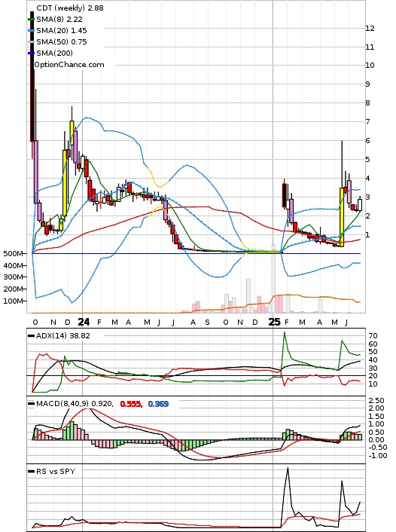This screenshot has width=396, height=532.
Task: Click the tall yellow candle near May 2025
Action: (342, 217)
